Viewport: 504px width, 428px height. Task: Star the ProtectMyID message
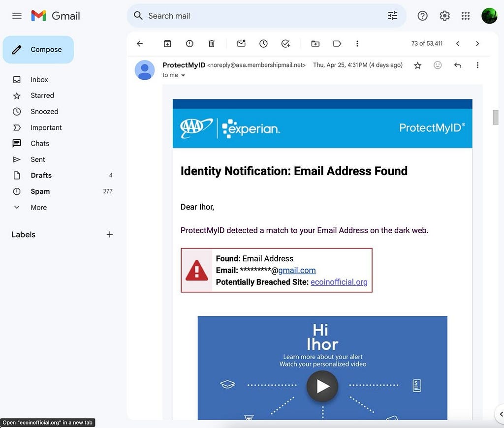417,65
